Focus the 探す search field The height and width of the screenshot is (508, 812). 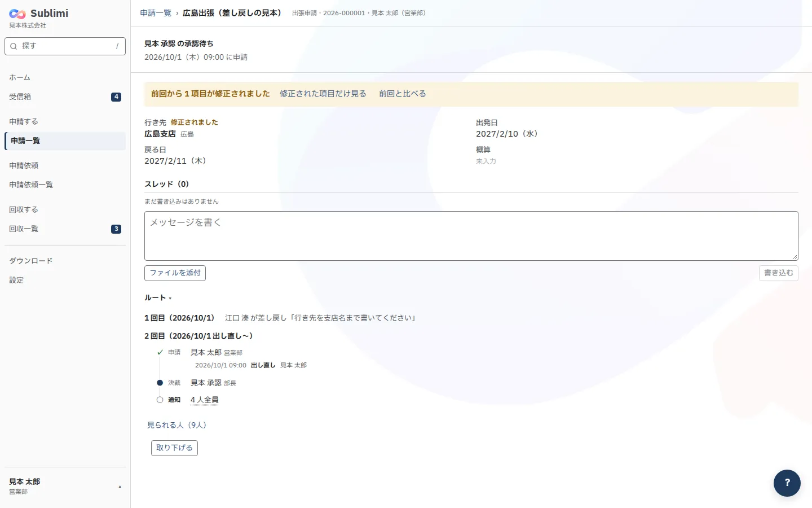point(65,46)
